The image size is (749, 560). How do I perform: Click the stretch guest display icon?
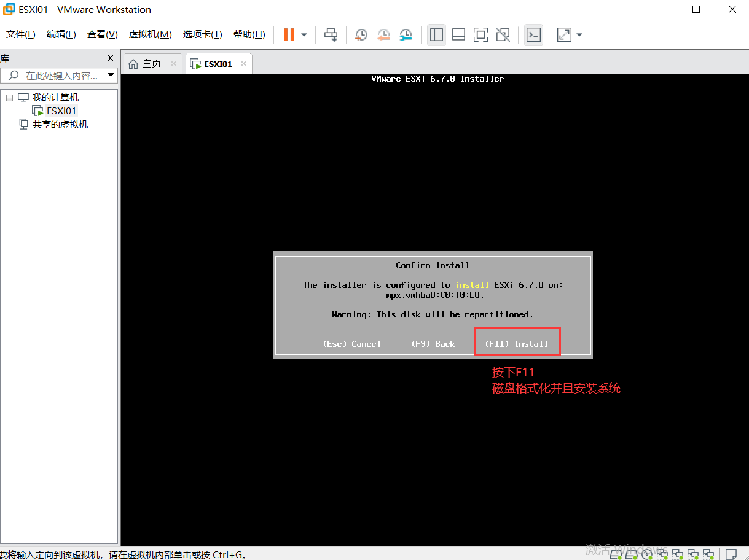coord(564,35)
